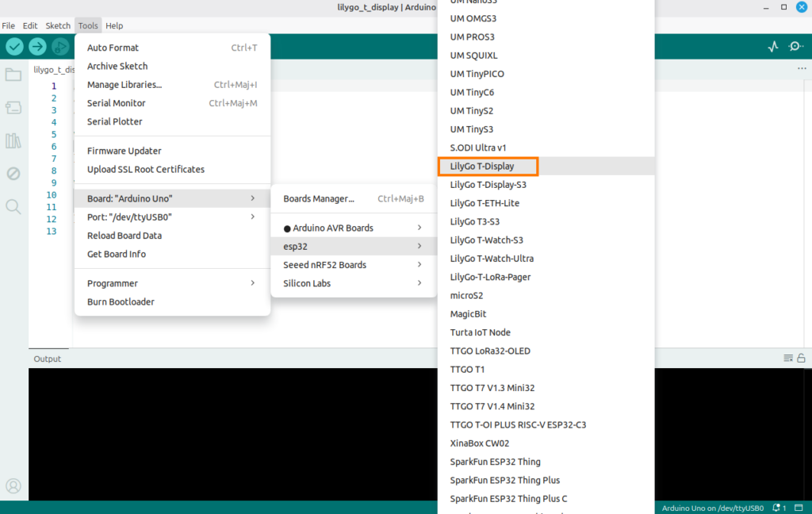Open Serial Plotter waveform toolbar icon

tap(773, 47)
